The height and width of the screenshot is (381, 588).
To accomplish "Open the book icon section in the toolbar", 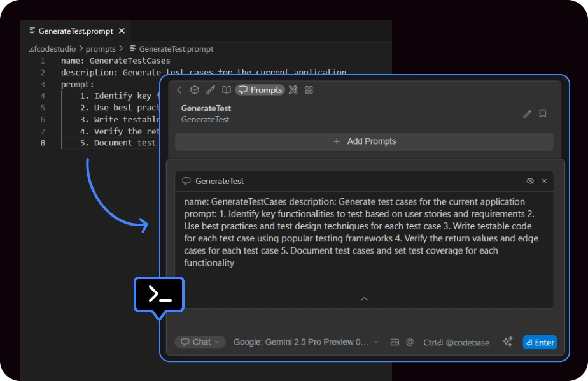I will pos(226,90).
